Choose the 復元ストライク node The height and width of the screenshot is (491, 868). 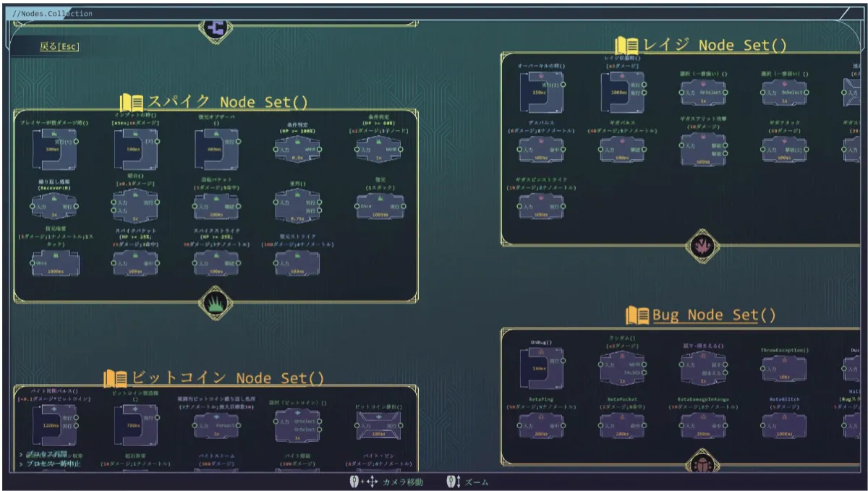(x=296, y=263)
